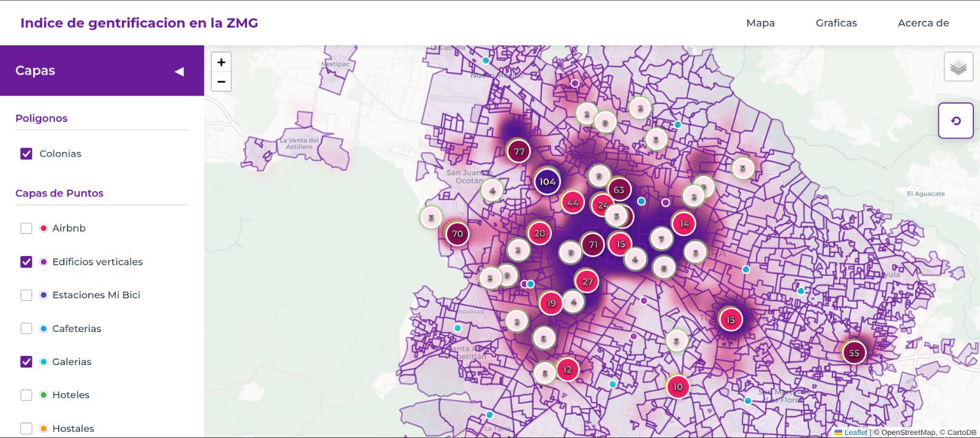Collapse the Capas sidebar panel
Screen dimensions: 980x438
[179, 71]
